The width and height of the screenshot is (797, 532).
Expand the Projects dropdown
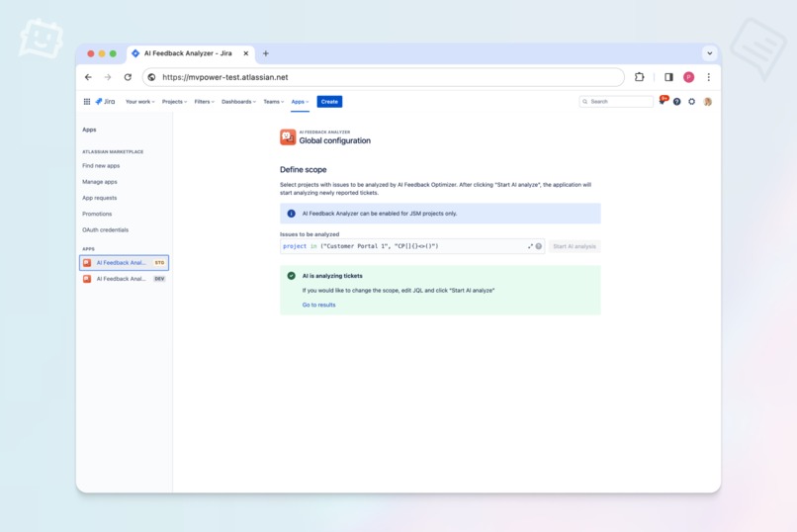tap(174, 102)
